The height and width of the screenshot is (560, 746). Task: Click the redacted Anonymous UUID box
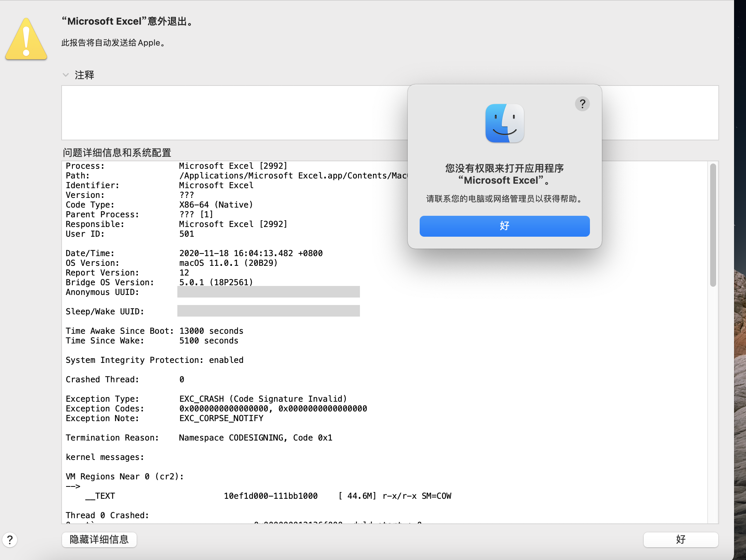point(268,292)
